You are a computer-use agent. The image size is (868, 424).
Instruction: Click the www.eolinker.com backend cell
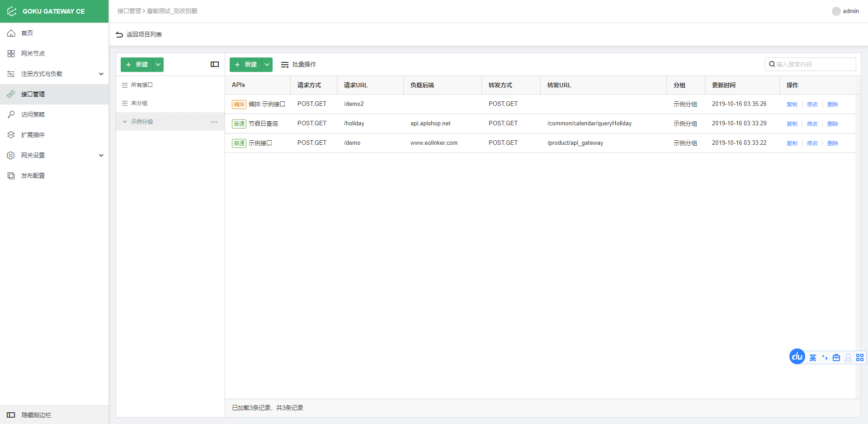[434, 143]
